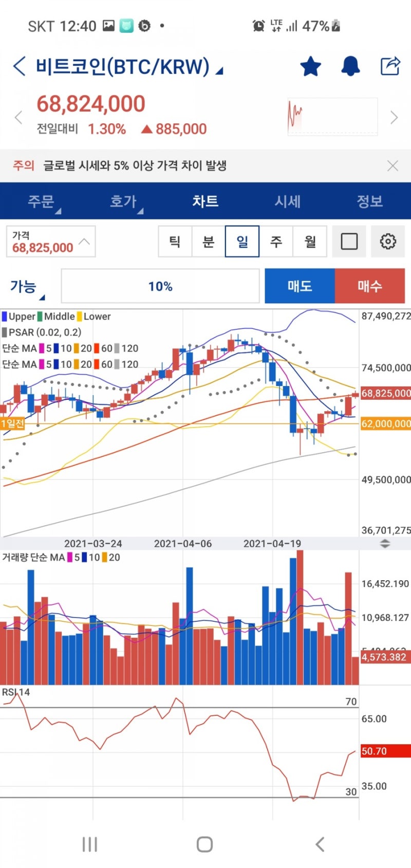Dismiss the global price difference warning
The height and width of the screenshot is (868, 411).
[393, 165]
